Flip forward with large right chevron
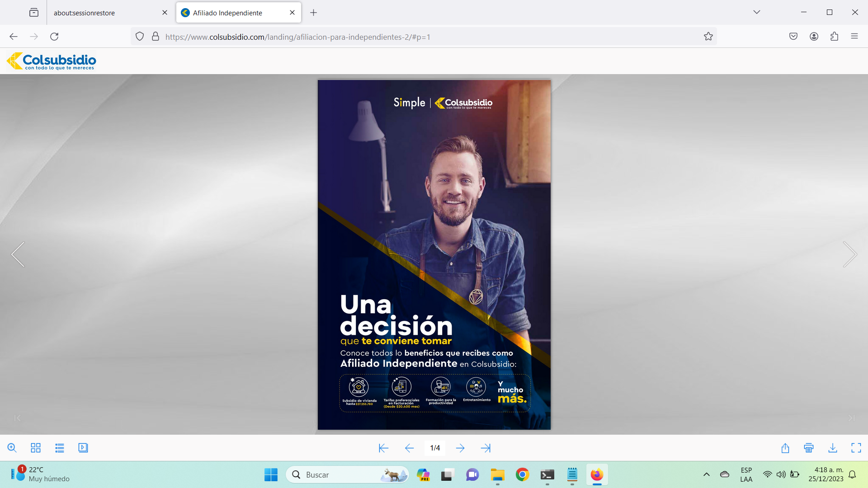Screen dimensions: 868x488 pos(850,254)
